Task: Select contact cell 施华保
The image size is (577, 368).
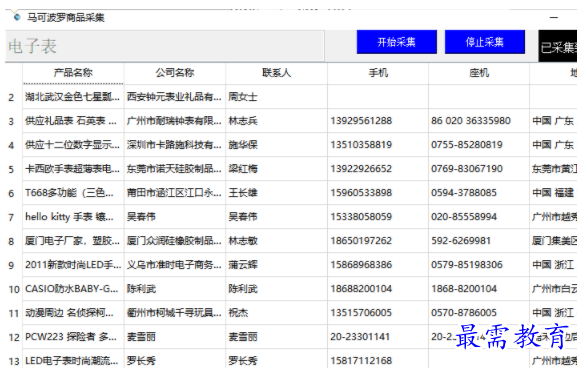Action: tap(276, 145)
